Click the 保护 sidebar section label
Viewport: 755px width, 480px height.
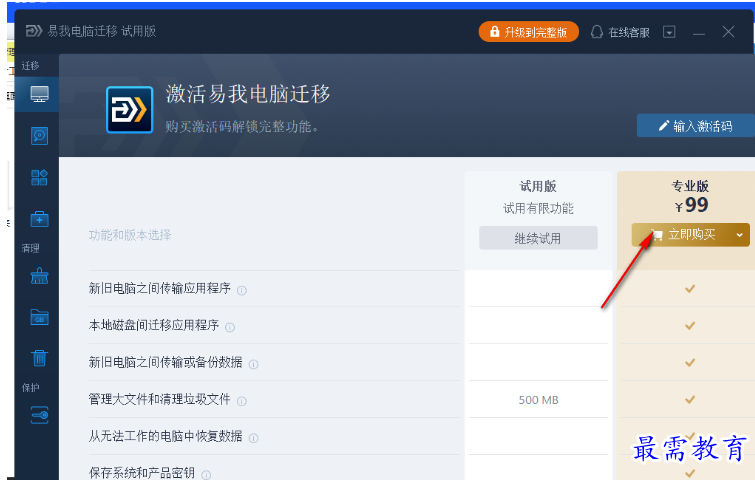pos(30,388)
